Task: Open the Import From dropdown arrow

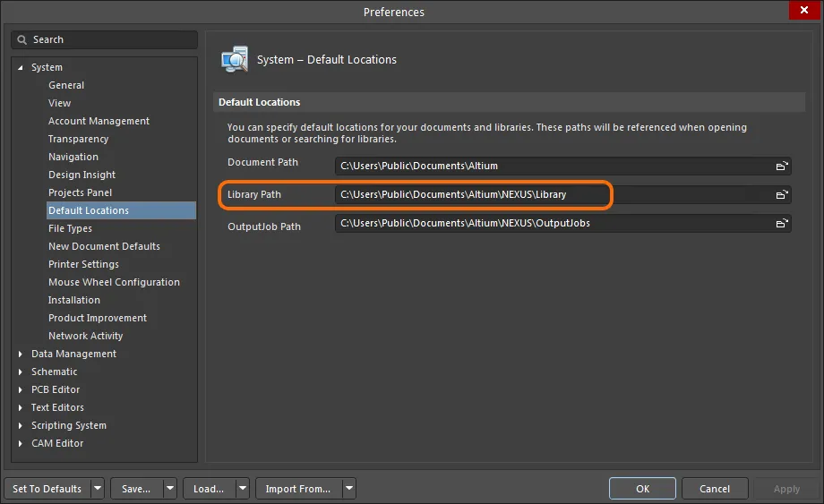Action: [x=349, y=488]
